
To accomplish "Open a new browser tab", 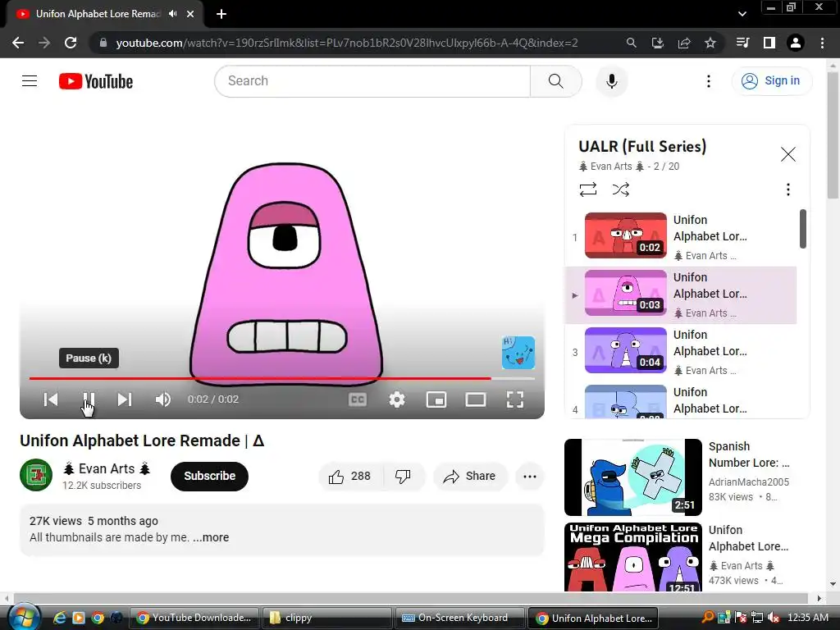I will pyautogui.click(x=221, y=14).
